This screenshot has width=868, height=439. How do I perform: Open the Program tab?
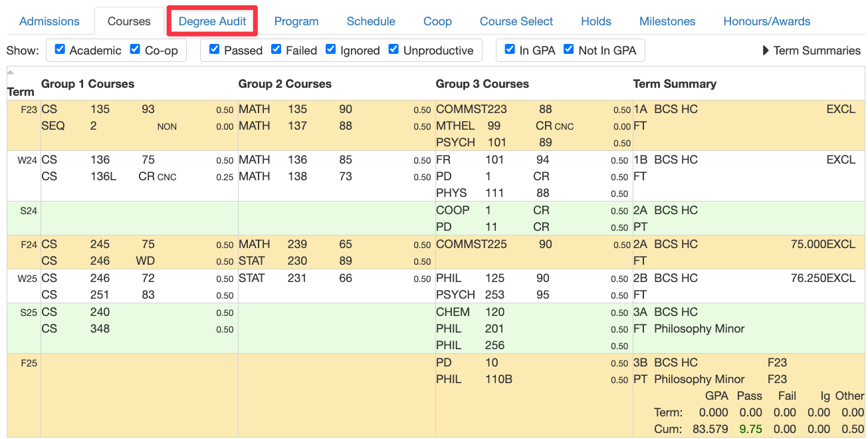(296, 21)
